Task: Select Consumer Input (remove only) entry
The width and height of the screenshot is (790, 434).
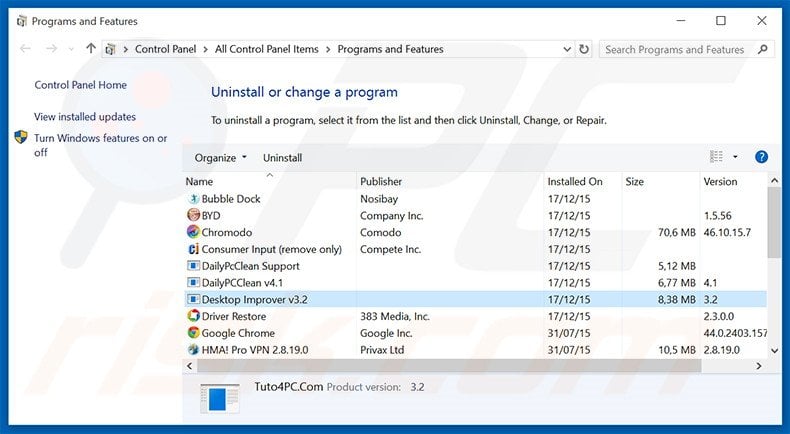Action: pyautogui.click(x=272, y=249)
